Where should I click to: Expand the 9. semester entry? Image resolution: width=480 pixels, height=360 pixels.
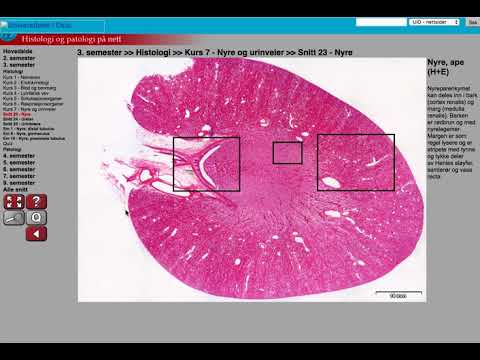[19, 183]
